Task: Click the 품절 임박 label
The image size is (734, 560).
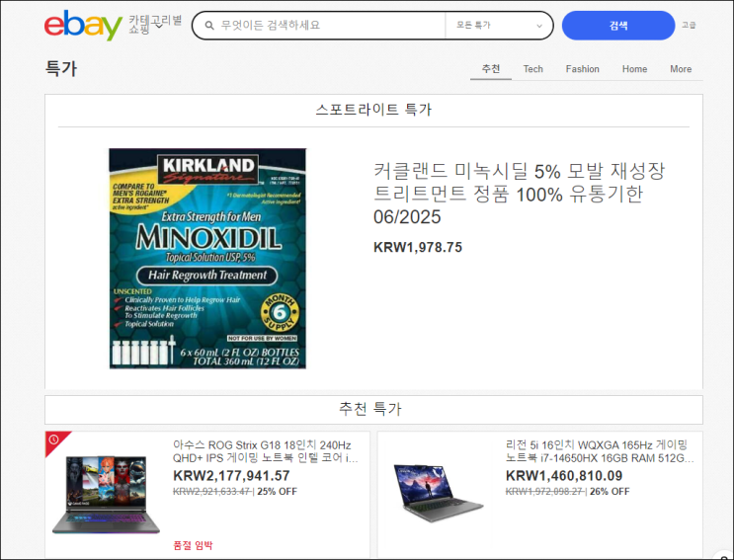Action: tap(193, 545)
